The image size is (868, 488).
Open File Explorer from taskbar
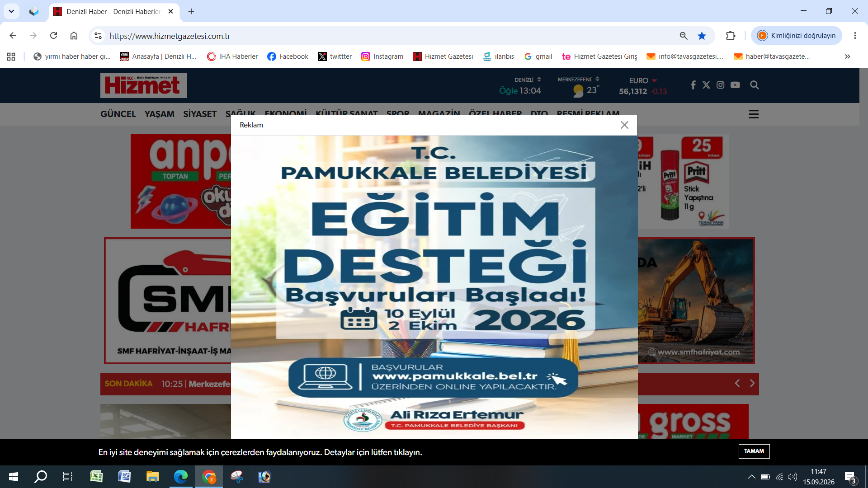click(x=152, y=477)
